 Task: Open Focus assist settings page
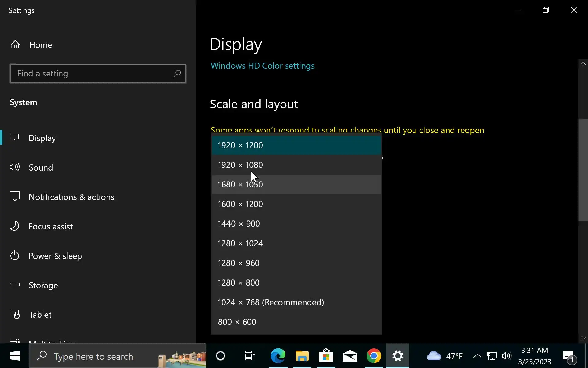[51, 226]
